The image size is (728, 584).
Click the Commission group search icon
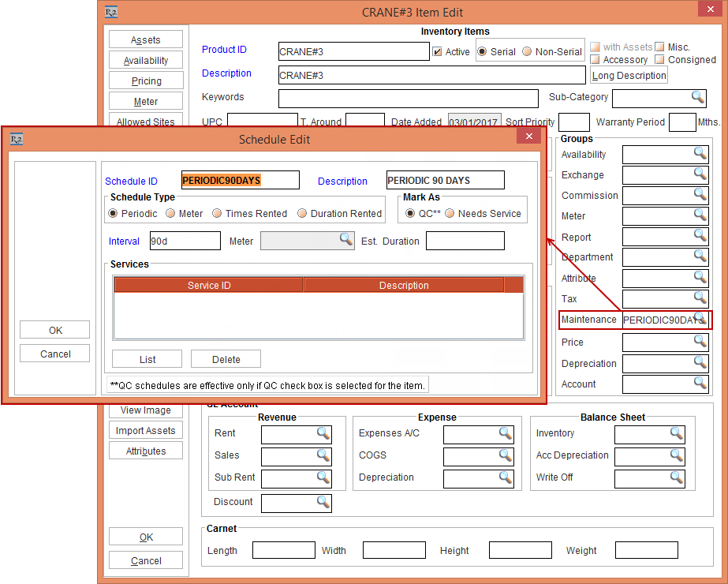pyautogui.click(x=700, y=194)
